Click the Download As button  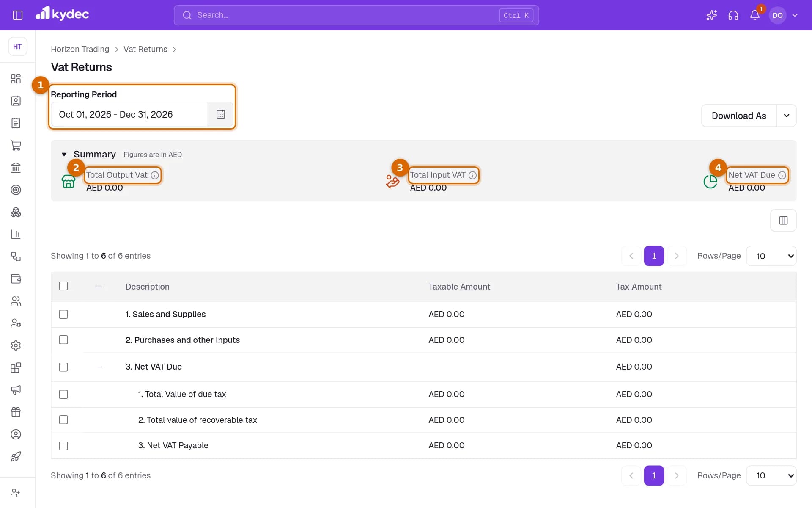tap(738, 116)
